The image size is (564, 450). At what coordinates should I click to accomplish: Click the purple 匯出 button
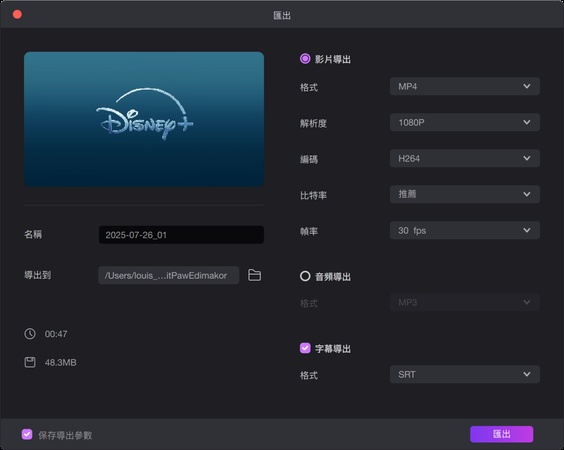point(501,434)
